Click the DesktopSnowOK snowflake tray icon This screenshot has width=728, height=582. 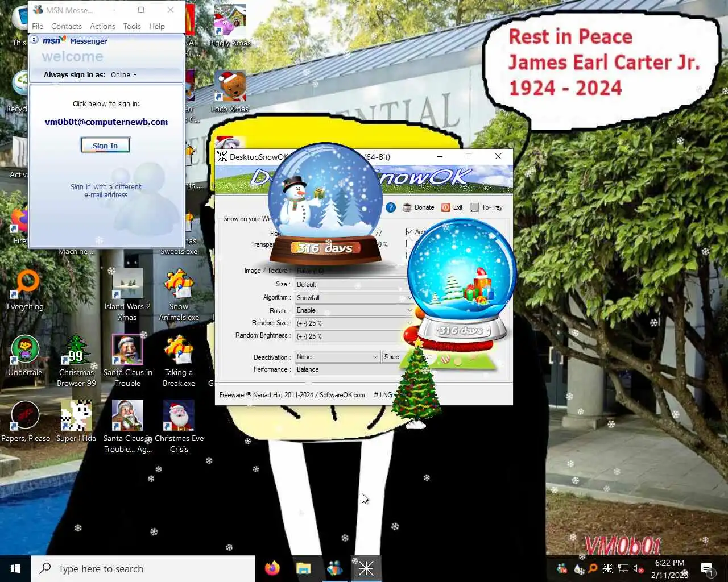click(x=608, y=568)
